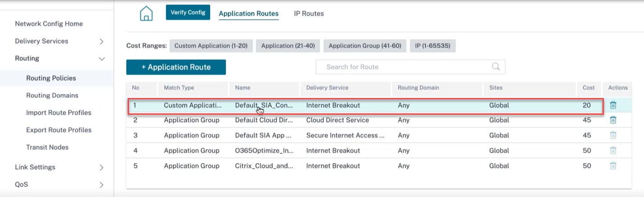The image size is (644, 197).
Task: Click Custom Application (1-20) cost range
Action: tap(211, 46)
